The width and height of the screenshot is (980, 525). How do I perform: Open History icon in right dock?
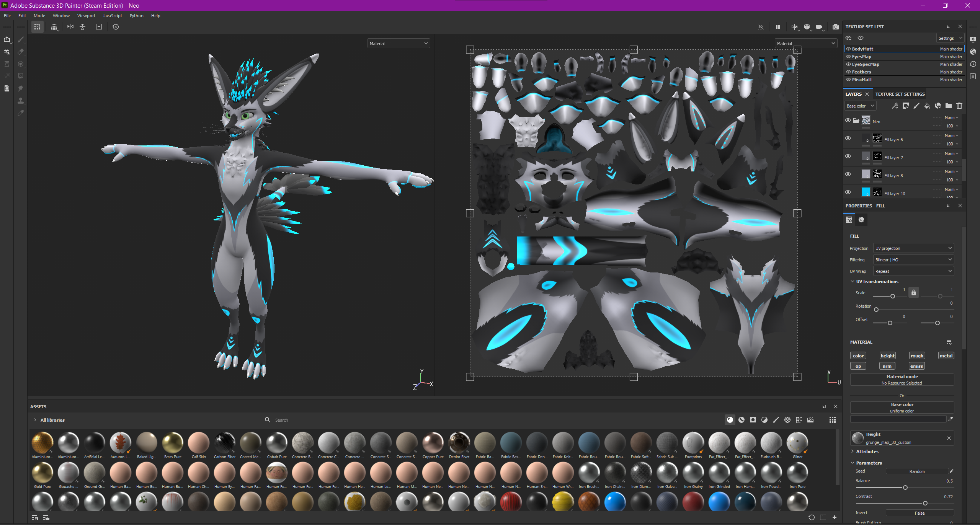tap(973, 64)
